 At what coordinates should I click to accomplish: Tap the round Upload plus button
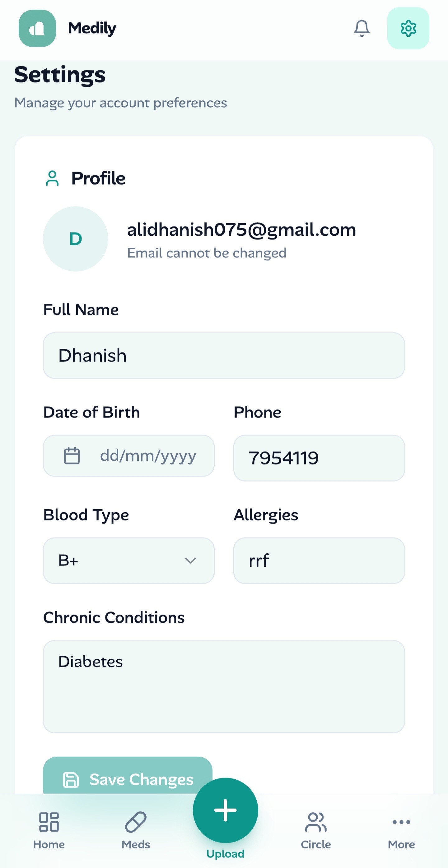(225, 810)
